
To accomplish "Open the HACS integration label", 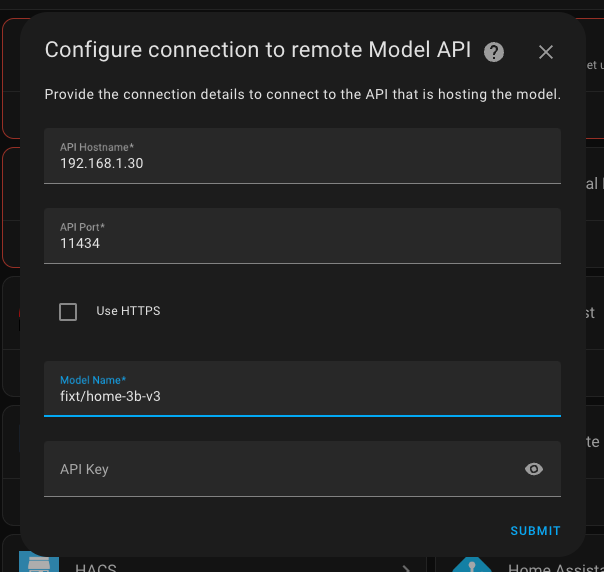I will [96, 568].
